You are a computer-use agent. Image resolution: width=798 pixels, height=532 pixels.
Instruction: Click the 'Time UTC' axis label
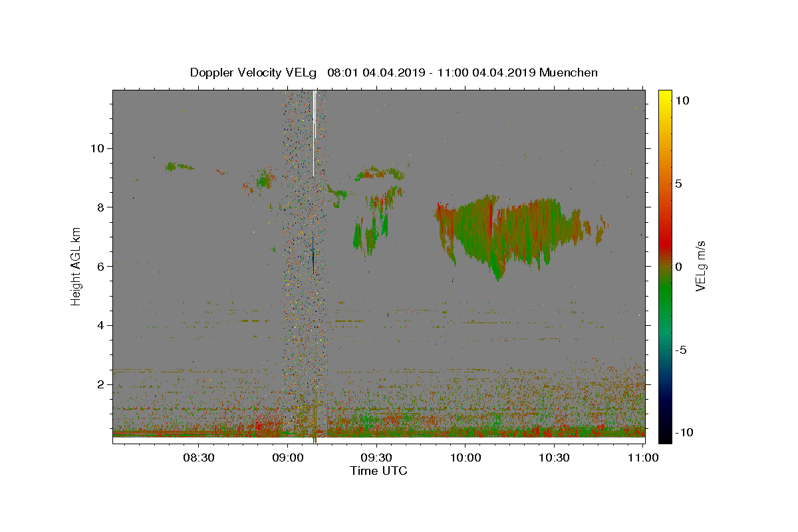point(378,471)
